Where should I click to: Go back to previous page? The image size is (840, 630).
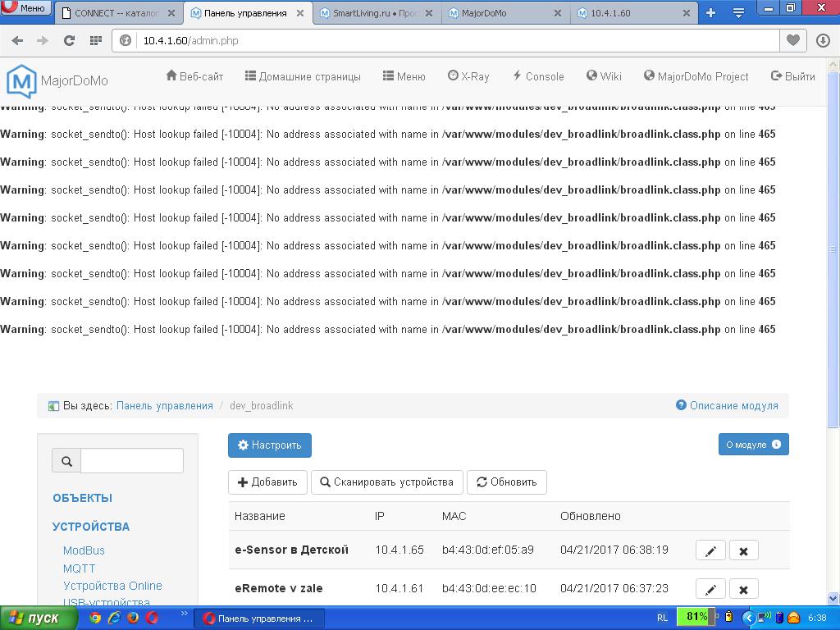17,41
